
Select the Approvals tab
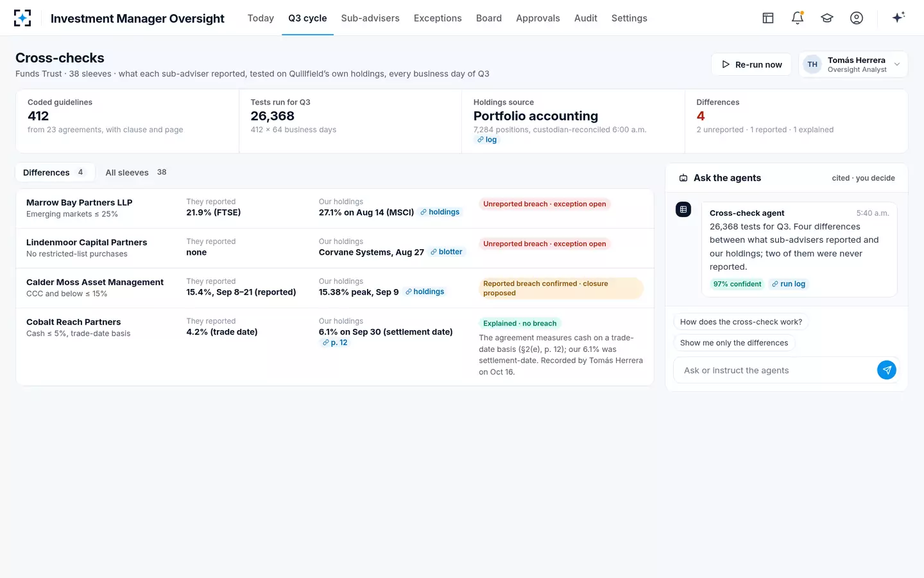538,18
